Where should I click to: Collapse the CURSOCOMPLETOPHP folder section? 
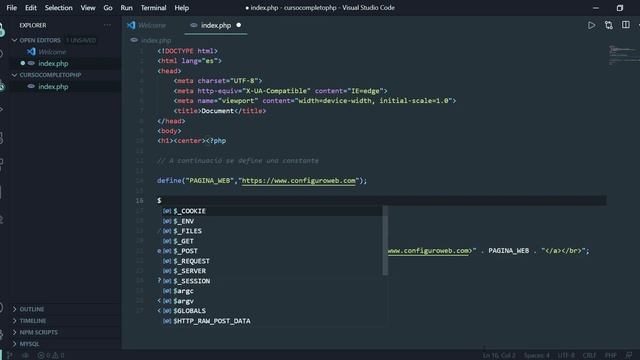point(14,75)
